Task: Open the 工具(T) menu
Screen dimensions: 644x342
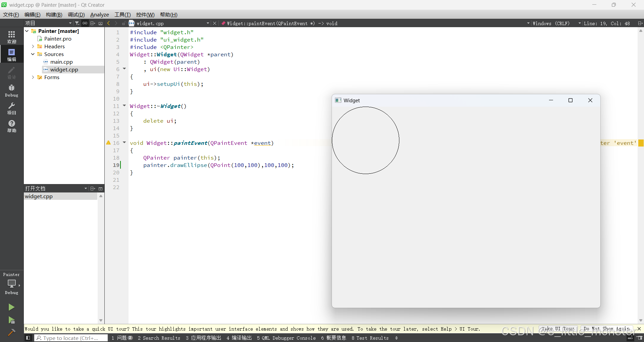Action: point(122,14)
